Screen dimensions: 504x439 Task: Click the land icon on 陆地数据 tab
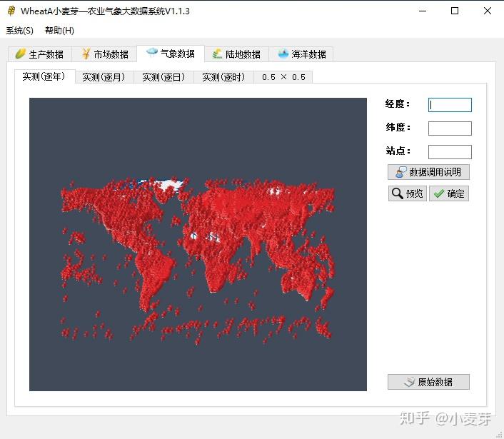(x=217, y=54)
